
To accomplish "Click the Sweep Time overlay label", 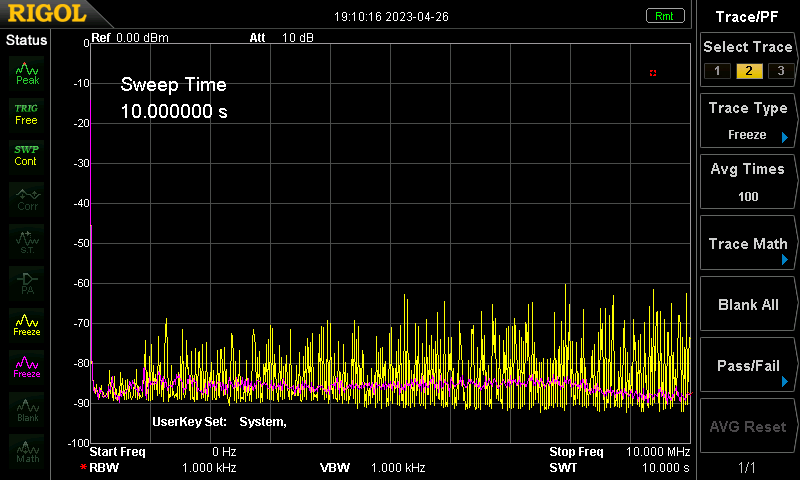I will pos(173,85).
